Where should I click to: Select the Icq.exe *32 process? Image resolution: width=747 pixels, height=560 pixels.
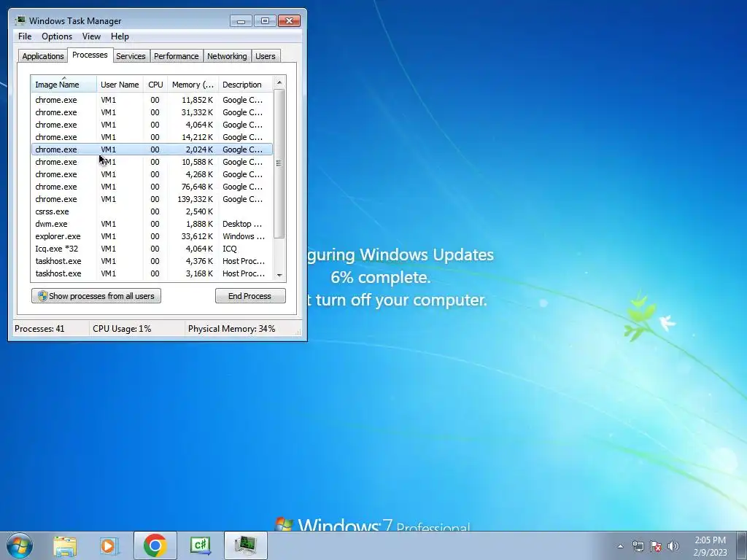[152, 249]
